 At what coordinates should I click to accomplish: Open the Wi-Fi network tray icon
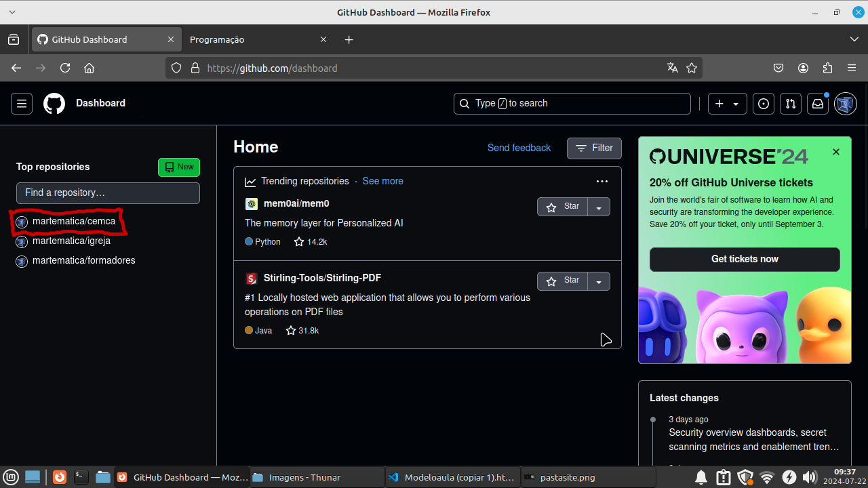click(767, 477)
